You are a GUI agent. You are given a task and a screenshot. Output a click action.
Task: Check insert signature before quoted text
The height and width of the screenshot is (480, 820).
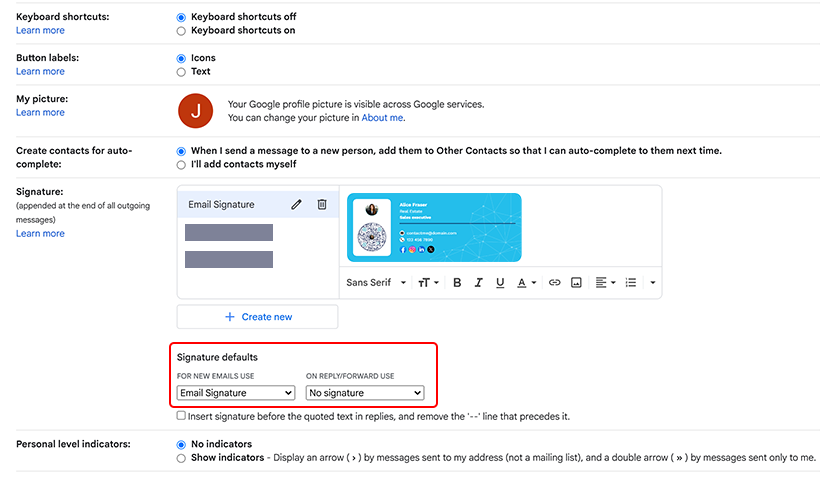181,416
